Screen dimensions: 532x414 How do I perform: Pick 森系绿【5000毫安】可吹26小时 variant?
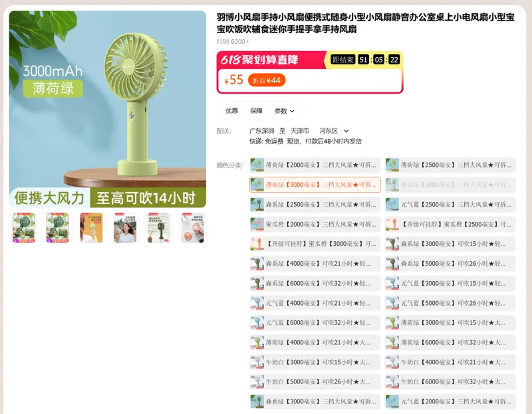[x=451, y=263]
